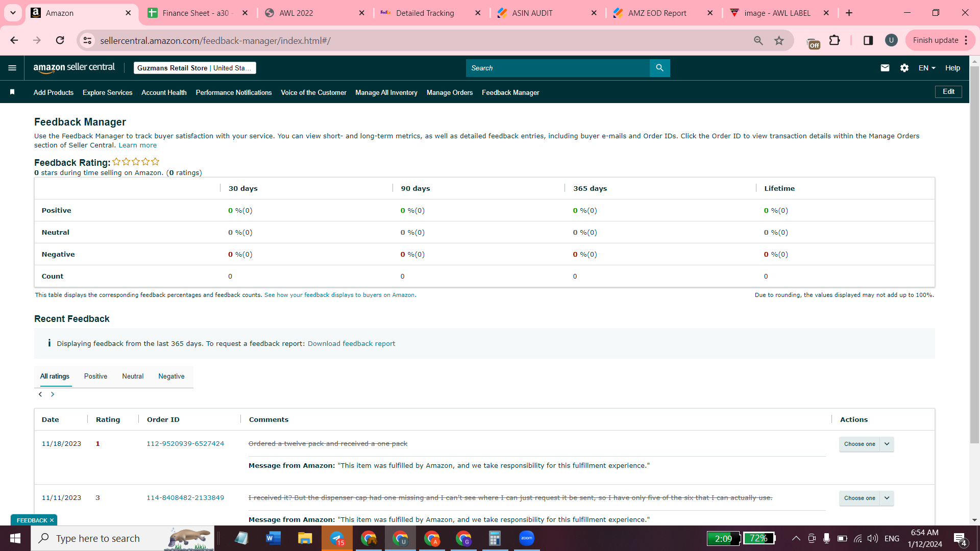This screenshot has width=980, height=551.
Task: Open the volume control in system tray
Action: pos(873,538)
